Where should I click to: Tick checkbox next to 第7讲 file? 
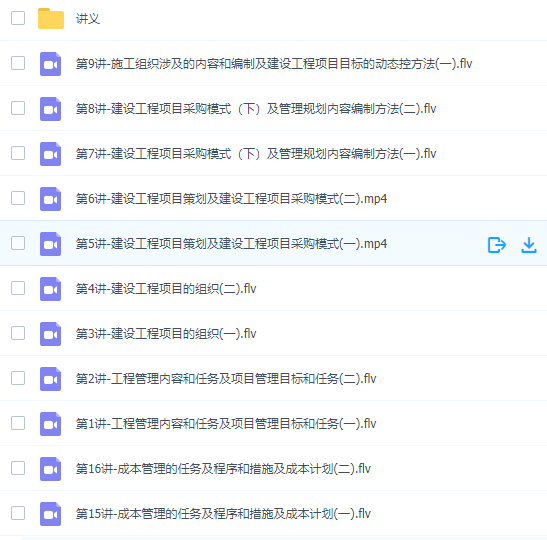coord(18,153)
